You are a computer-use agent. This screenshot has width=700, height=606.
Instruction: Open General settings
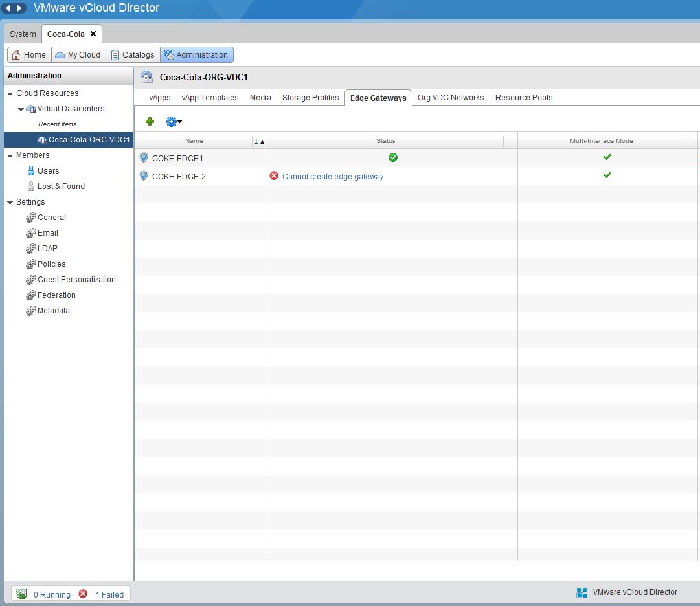tap(52, 218)
